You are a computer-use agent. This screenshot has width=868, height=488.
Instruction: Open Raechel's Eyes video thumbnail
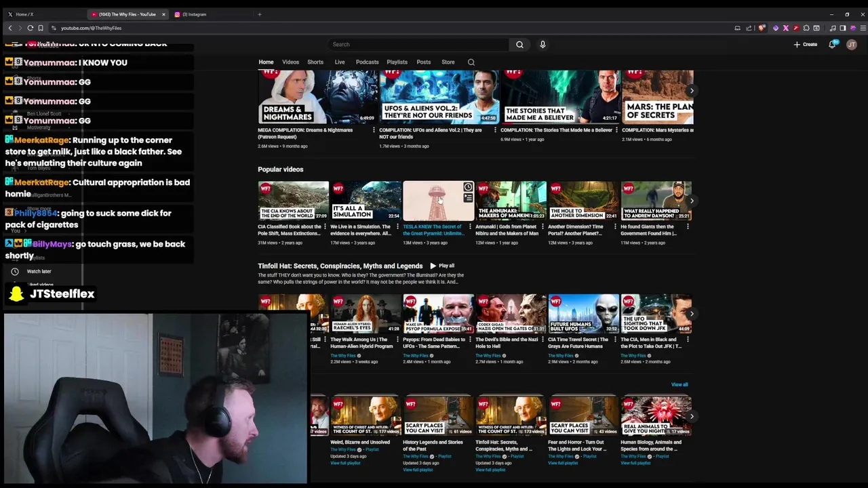[x=366, y=313]
